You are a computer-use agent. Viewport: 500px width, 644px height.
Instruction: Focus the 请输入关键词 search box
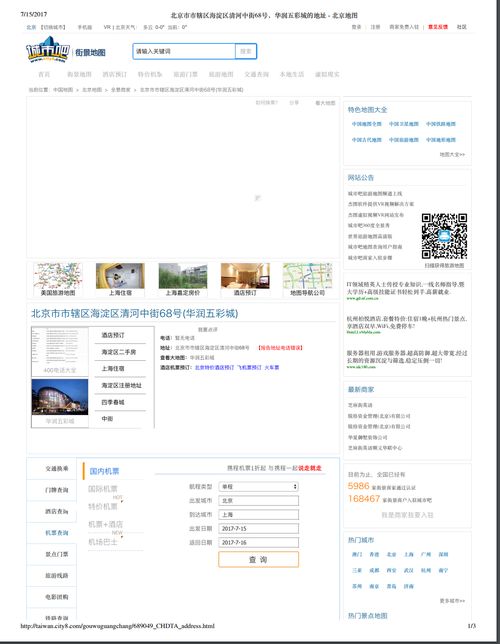click(x=184, y=51)
